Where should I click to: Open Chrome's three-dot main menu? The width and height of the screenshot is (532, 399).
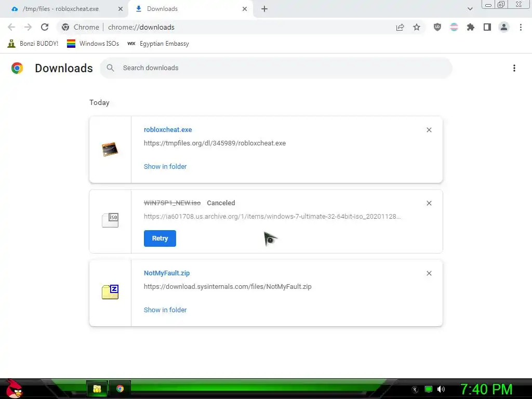click(x=521, y=27)
